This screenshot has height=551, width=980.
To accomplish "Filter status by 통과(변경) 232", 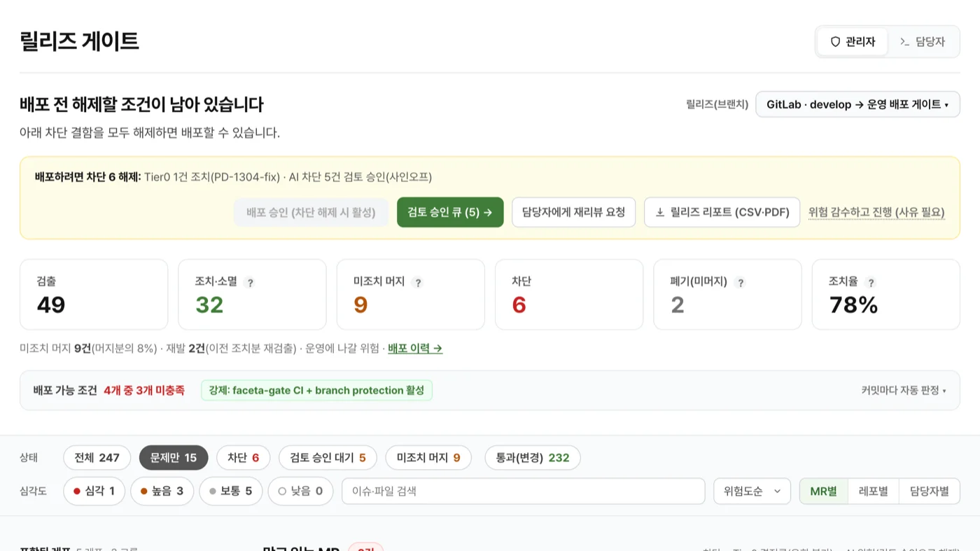I will (533, 458).
